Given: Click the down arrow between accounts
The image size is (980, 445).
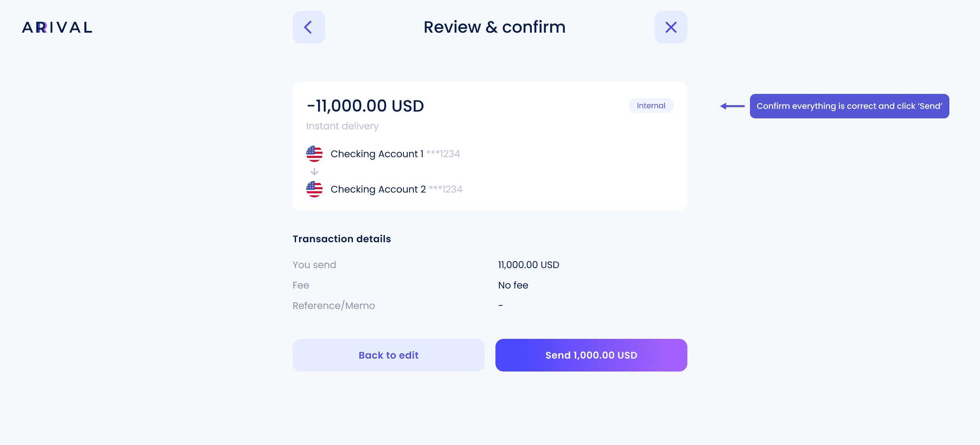Looking at the screenshot, I should pyautogui.click(x=314, y=171).
